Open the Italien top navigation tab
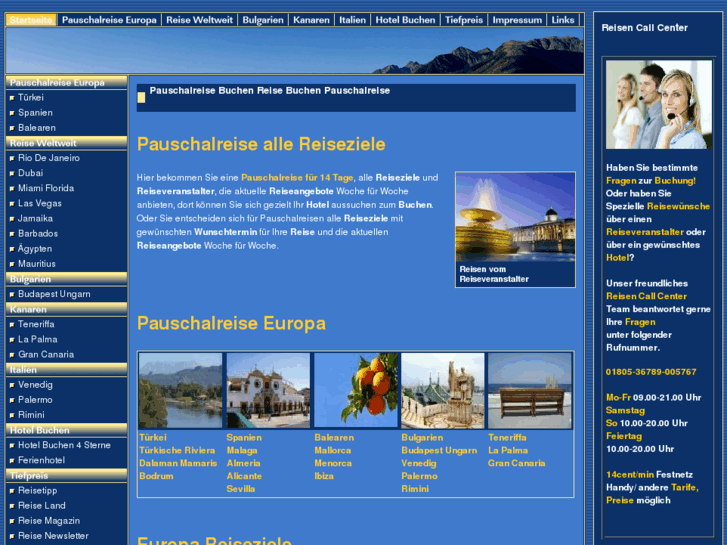Screen dimensions: 727x545 click(352, 20)
